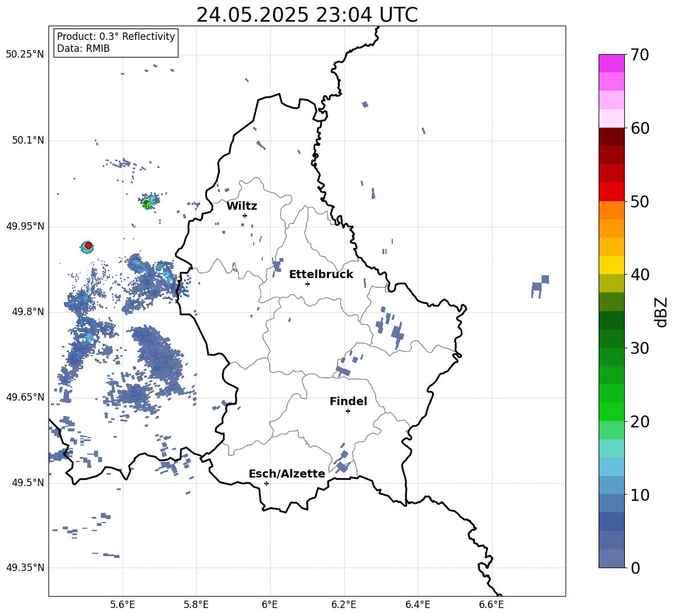675x616 pixels.
Task: Click the Ettelbruck city label
Action: point(321,275)
